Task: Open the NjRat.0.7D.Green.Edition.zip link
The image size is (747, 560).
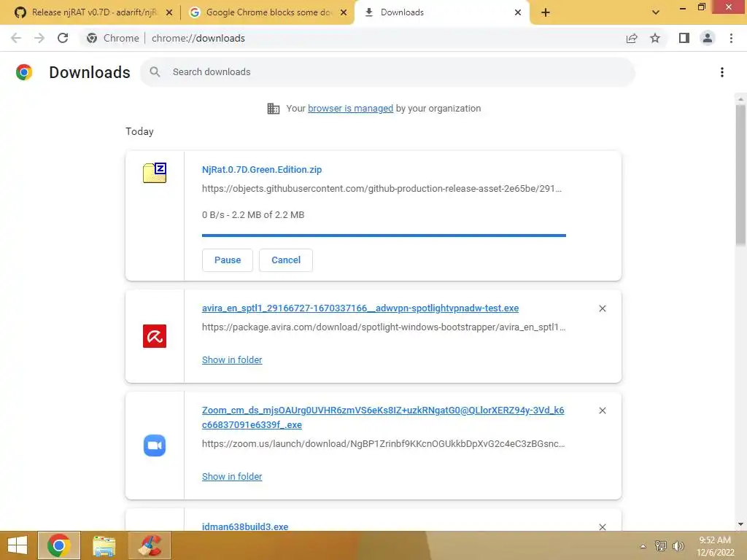Action: coord(262,169)
